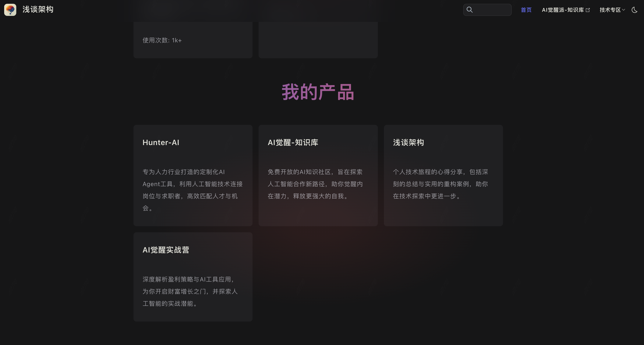Toggle dark mode moon icon
Viewport: 644px width, 345px height.
point(634,10)
